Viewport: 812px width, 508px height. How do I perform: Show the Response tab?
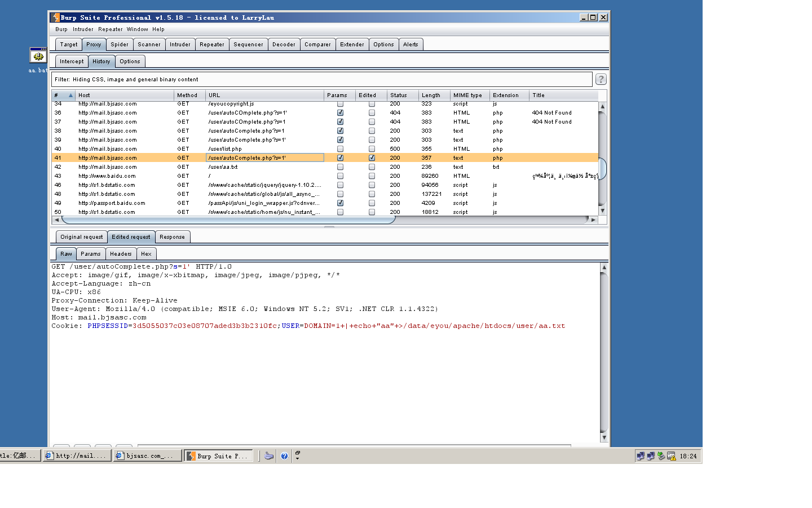coord(172,237)
